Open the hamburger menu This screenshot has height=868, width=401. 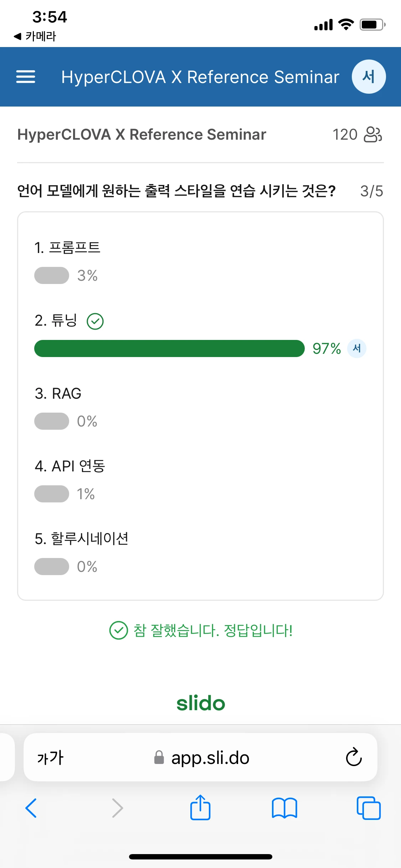click(26, 77)
